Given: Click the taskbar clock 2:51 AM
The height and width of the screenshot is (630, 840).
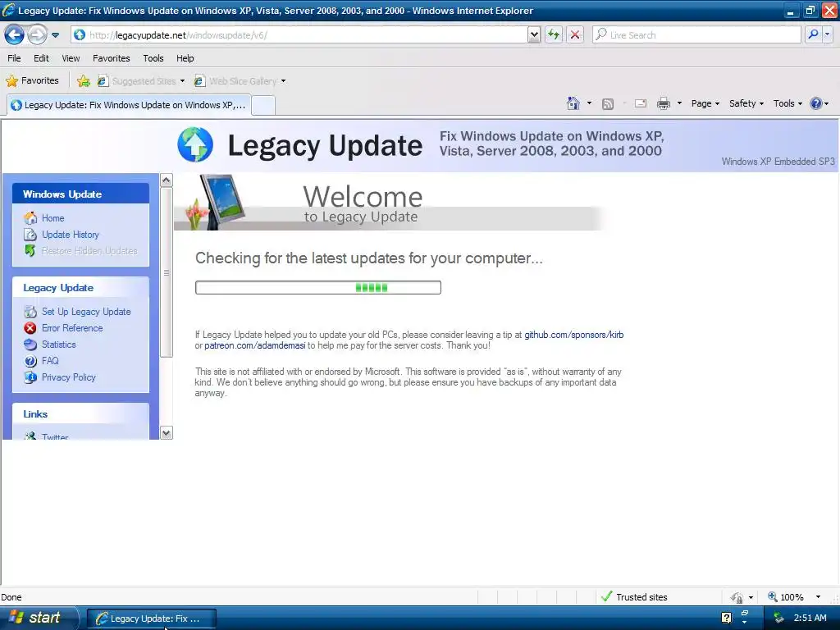Looking at the screenshot, I should click(810, 619).
